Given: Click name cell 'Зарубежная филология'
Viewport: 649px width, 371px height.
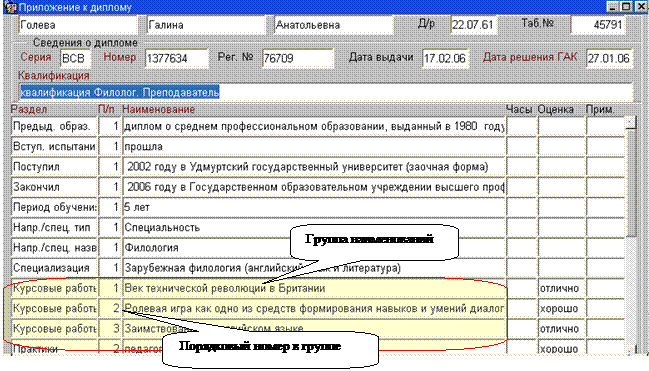Looking at the screenshot, I should pos(314,268).
